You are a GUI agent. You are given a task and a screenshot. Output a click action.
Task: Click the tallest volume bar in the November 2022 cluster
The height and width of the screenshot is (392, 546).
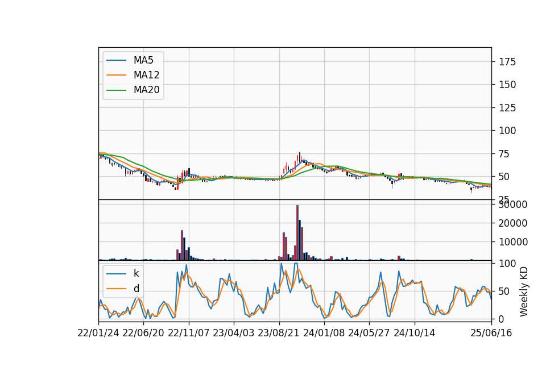click(x=182, y=245)
